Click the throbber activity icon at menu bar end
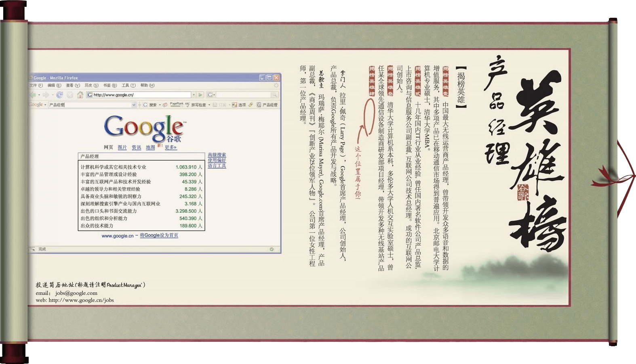The height and width of the screenshot is (364, 636). (276, 85)
